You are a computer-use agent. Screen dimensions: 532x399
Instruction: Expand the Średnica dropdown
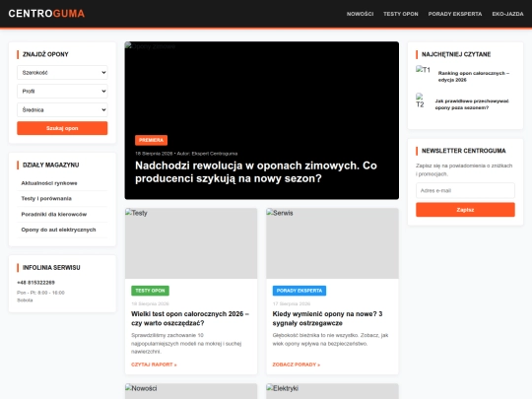click(62, 109)
